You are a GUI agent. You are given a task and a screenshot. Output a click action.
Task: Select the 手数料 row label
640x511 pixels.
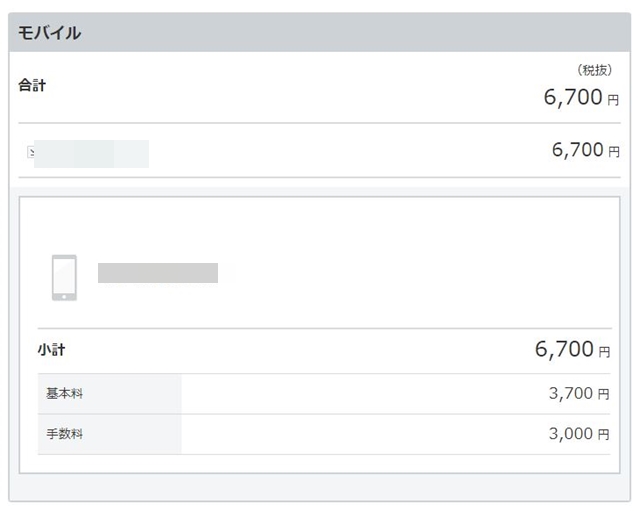tap(64, 434)
